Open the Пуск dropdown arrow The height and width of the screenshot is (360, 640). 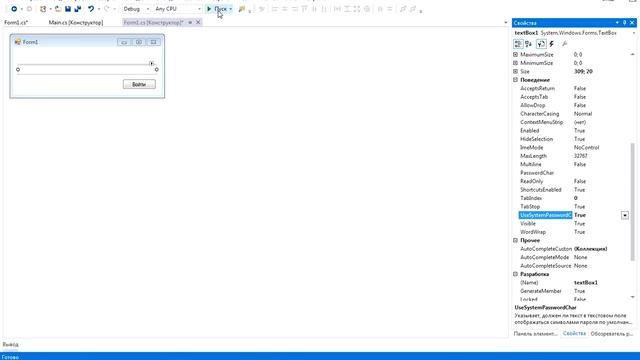point(231,9)
